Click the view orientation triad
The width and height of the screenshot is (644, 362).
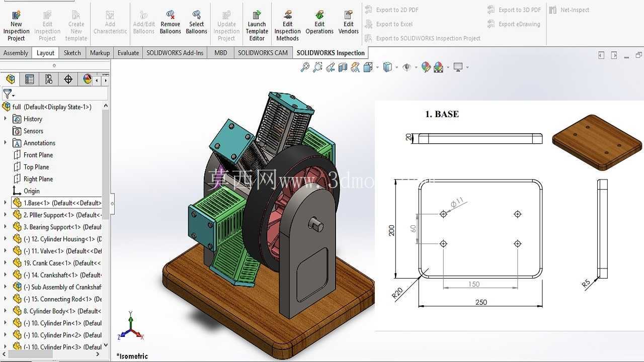coord(130,326)
